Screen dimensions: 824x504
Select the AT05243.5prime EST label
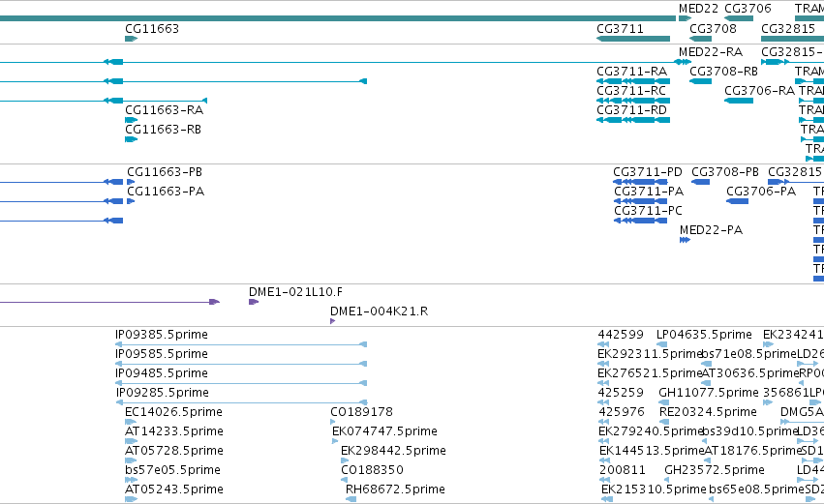[174, 489]
